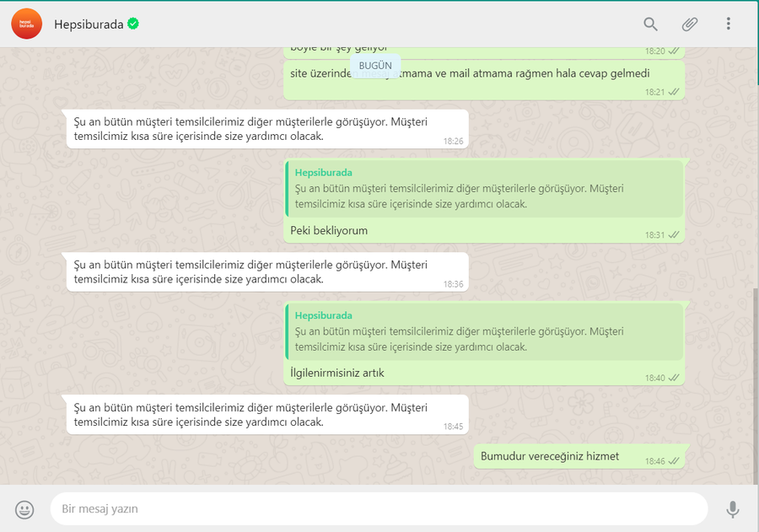The image size is (759, 532).
Task: Open the paperclip attachment menu
Action: coord(689,24)
